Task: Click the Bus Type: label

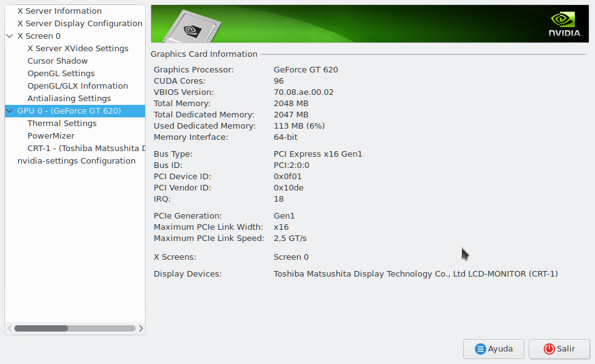Action: click(x=173, y=154)
